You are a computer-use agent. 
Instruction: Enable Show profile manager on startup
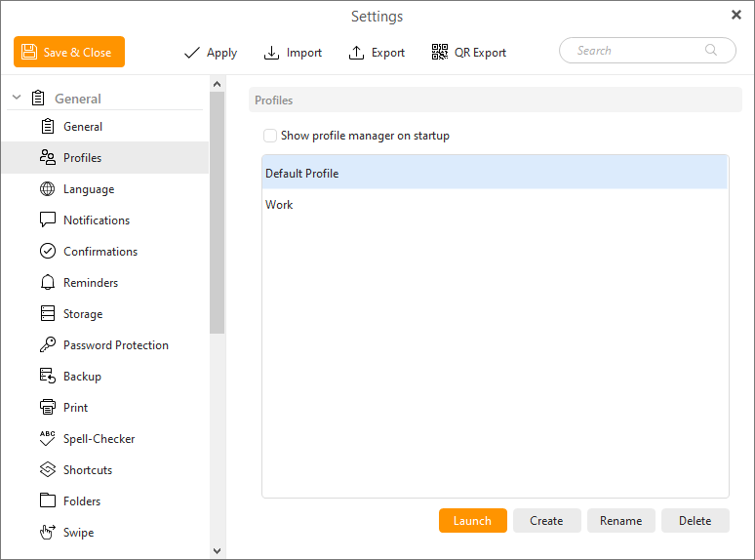pos(270,136)
